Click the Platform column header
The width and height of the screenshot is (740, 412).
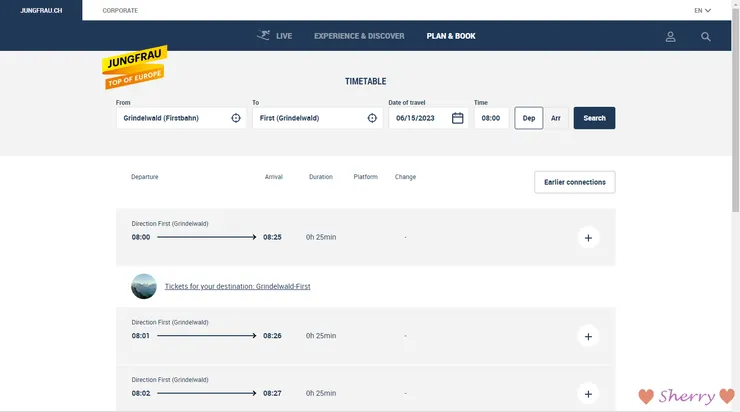pos(366,177)
